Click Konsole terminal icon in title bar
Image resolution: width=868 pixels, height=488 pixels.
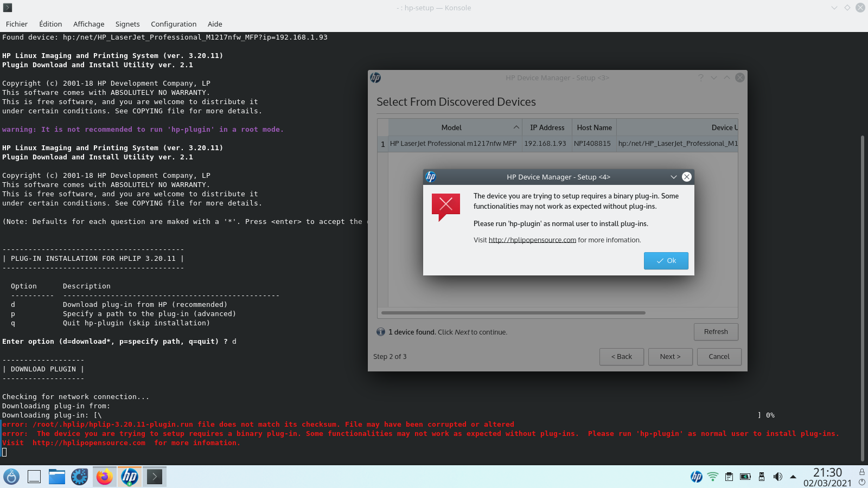click(8, 8)
